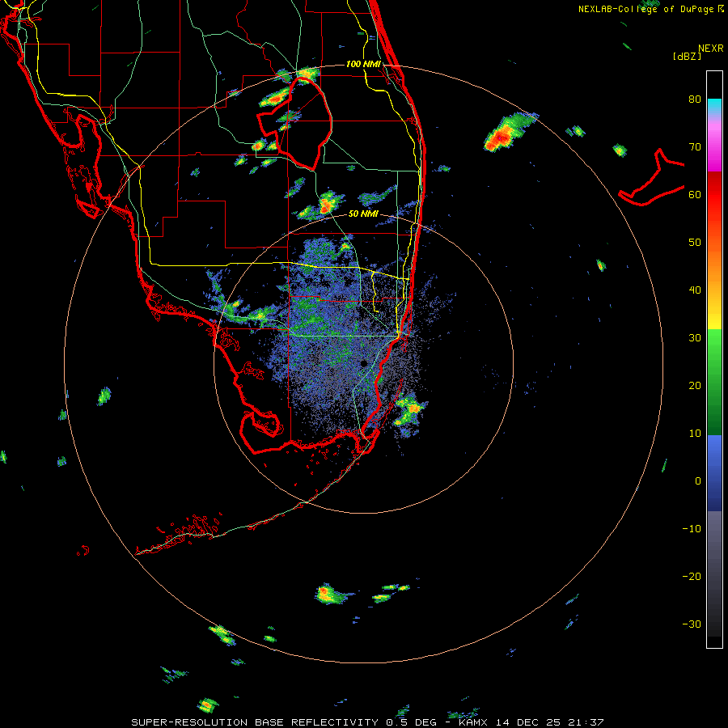Select the -10 value on the dBZ scale
Image resolution: width=728 pixels, height=728 pixels.
692,529
